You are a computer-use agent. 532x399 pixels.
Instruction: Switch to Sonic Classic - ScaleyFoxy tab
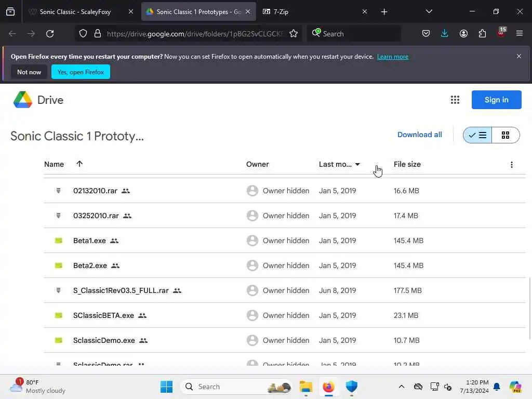coord(75,12)
